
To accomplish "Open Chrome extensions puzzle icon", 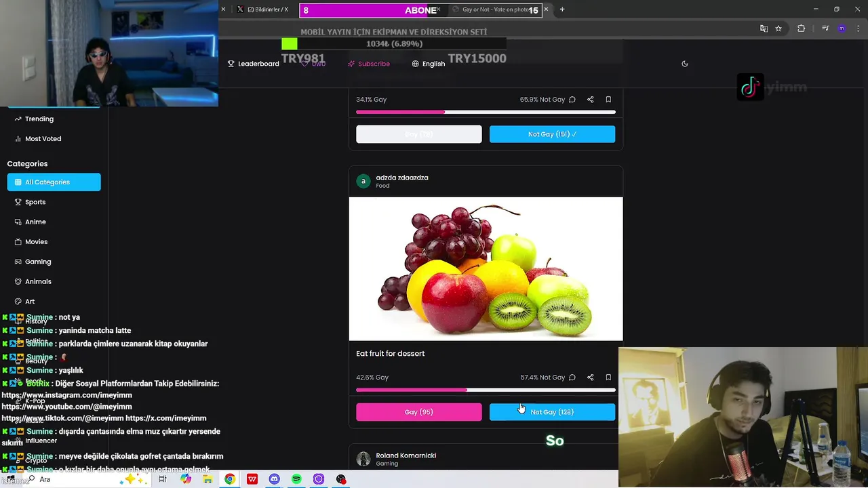I will point(801,28).
